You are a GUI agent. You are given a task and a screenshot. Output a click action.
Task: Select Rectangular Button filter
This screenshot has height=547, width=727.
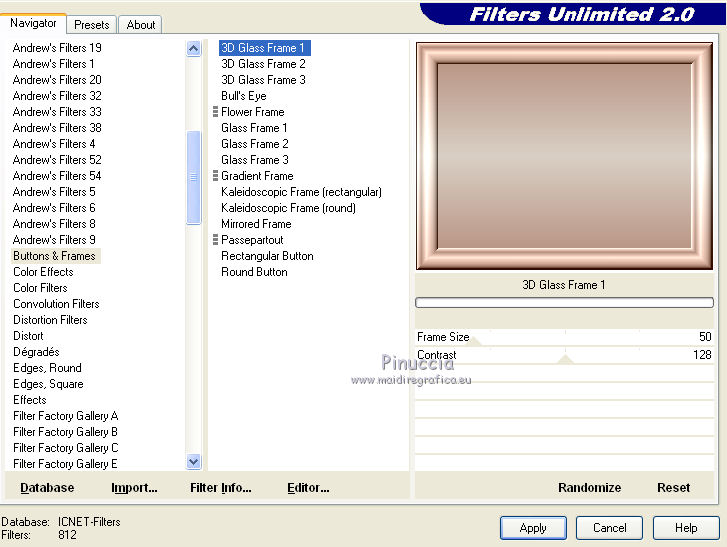pos(267,256)
